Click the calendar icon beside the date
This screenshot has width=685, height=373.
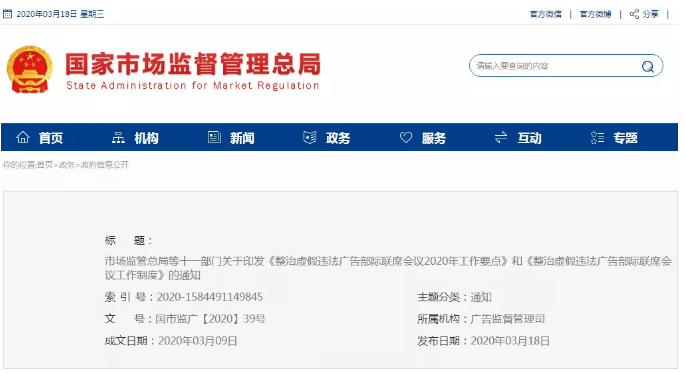[x=7, y=14]
